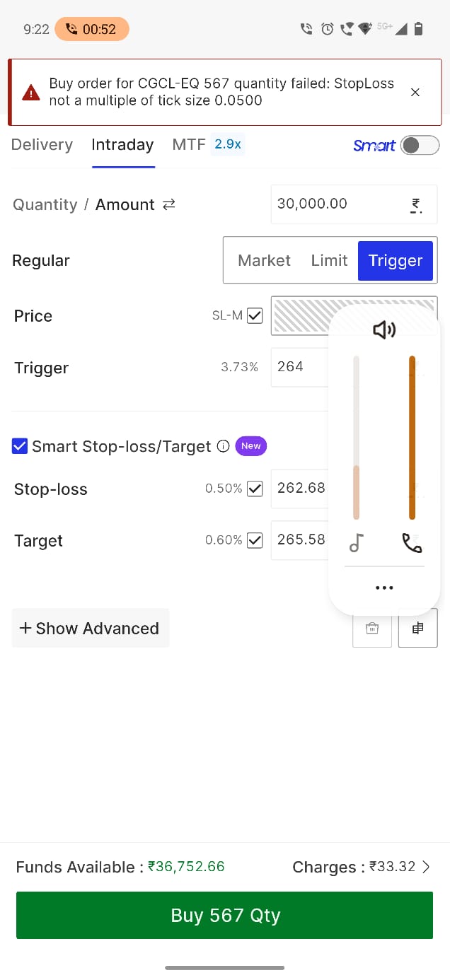
Task: Disable Smart Stop-loss/Target checkbox
Action: pos(20,446)
